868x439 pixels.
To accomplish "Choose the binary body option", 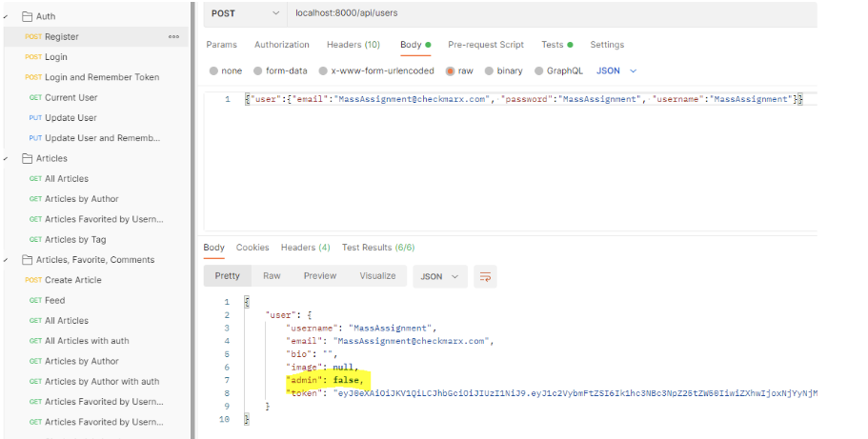I will [x=503, y=70].
